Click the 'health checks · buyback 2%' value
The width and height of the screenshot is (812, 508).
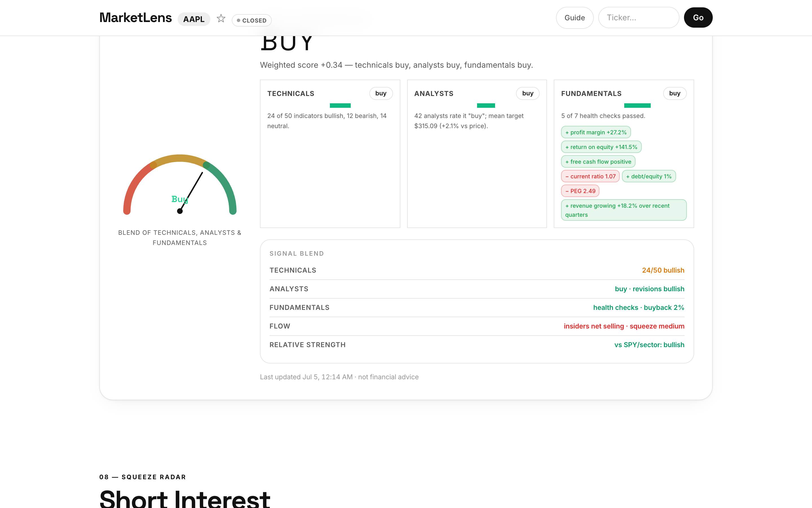pos(638,308)
